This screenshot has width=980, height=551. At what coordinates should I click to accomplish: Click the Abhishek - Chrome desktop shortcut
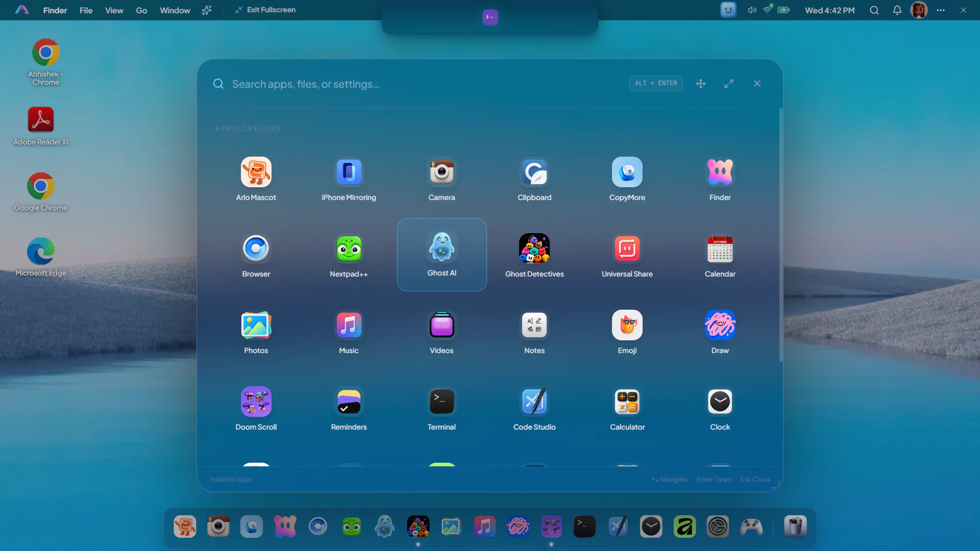point(46,62)
